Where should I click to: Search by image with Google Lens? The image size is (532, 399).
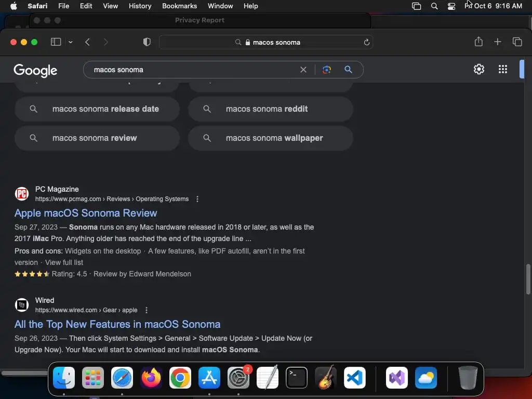(x=326, y=70)
